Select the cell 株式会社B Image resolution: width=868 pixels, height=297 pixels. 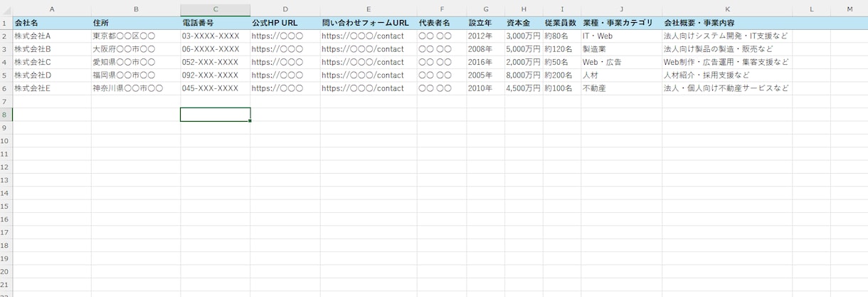52,49
